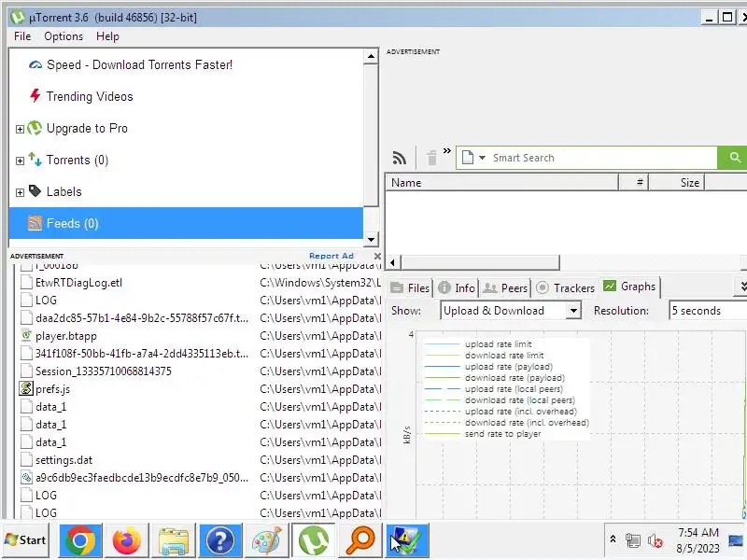
Task: Switch to the Trackers tab
Action: [566, 288]
